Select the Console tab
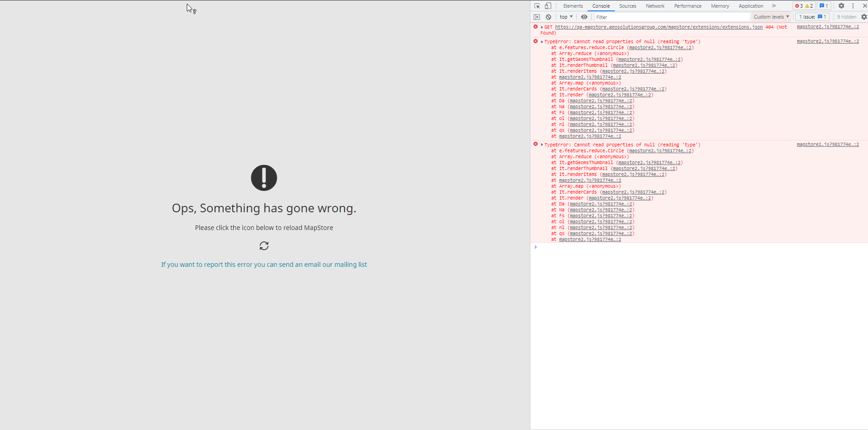The width and height of the screenshot is (868, 430). [x=601, y=6]
